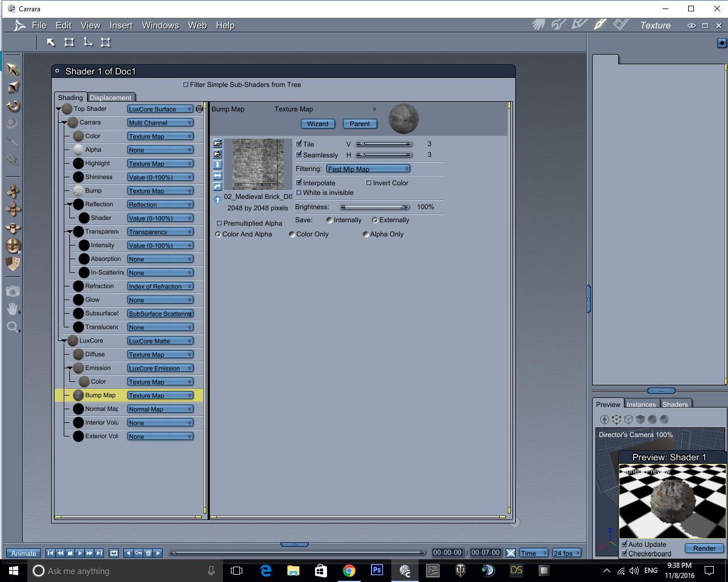Toggle the Seamlessly checkbox
The width and height of the screenshot is (728, 582).
299,155
